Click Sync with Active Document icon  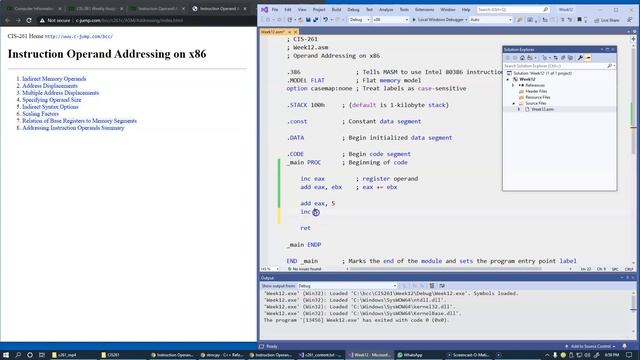pos(556,58)
